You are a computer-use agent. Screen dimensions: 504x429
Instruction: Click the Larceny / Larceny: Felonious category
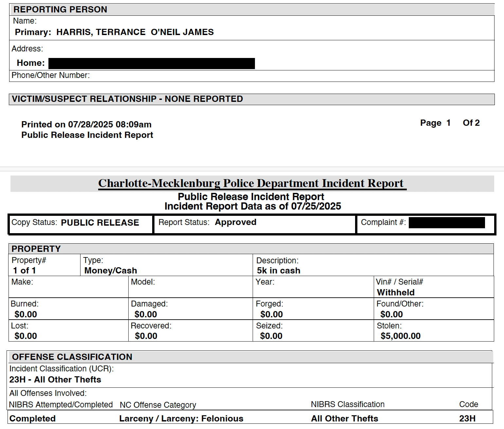[x=181, y=419]
